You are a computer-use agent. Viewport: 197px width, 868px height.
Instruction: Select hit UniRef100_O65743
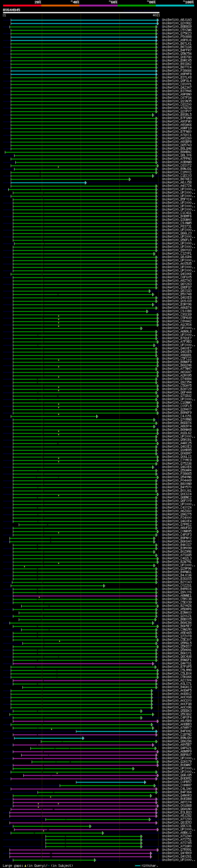click(177, 145)
